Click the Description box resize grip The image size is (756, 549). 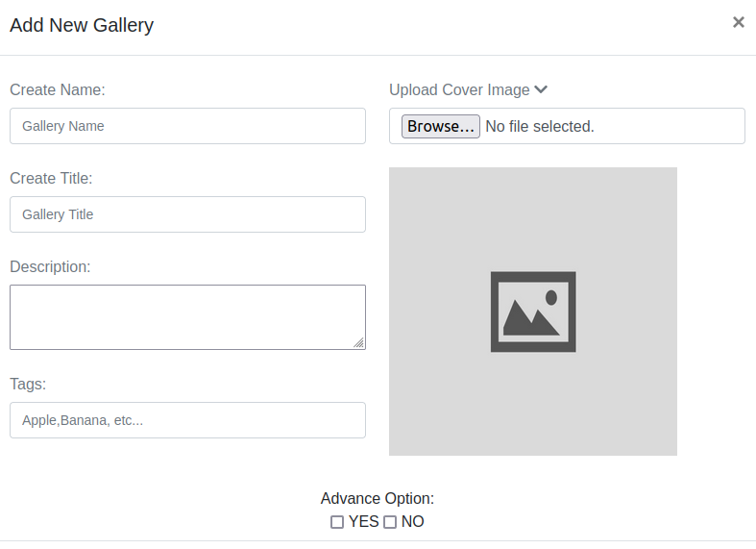pos(358,342)
